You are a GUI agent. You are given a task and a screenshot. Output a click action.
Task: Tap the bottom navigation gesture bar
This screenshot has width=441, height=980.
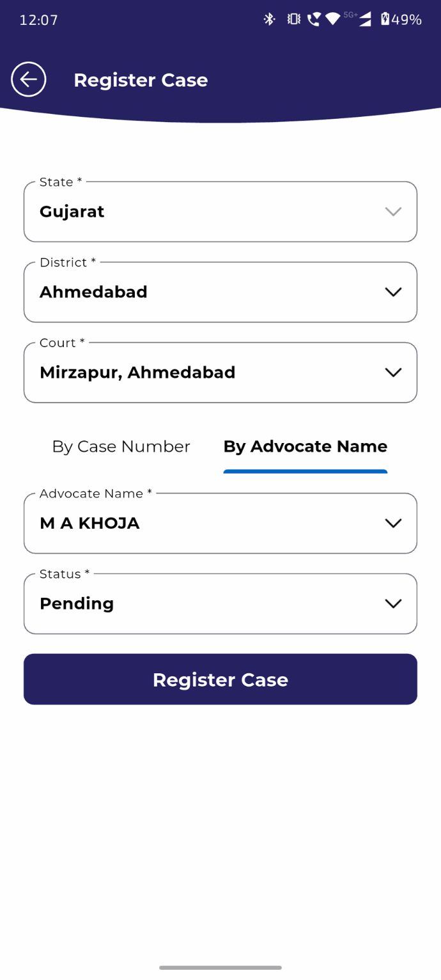point(220,967)
